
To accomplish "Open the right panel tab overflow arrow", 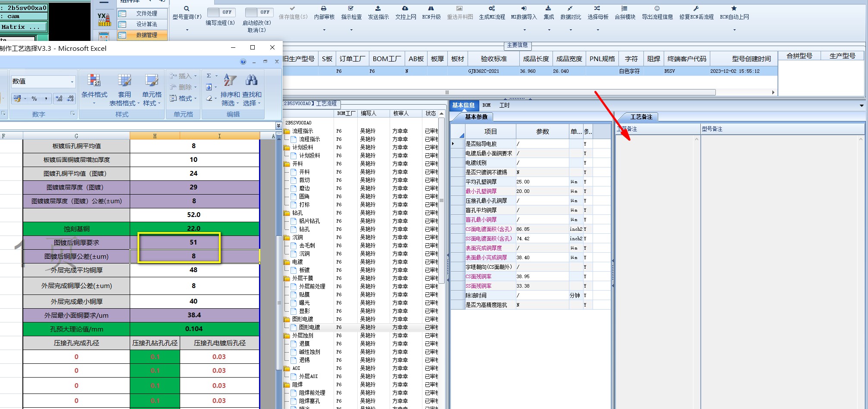I will point(862,105).
